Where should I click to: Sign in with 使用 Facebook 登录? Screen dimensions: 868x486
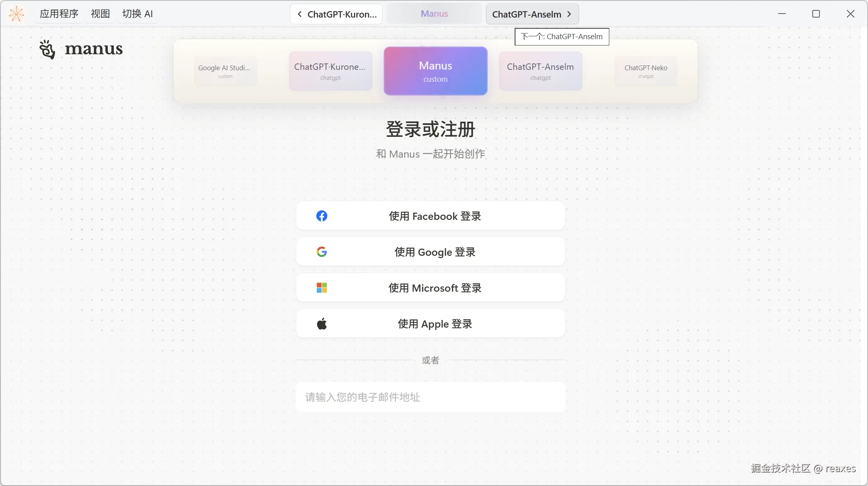tap(430, 216)
